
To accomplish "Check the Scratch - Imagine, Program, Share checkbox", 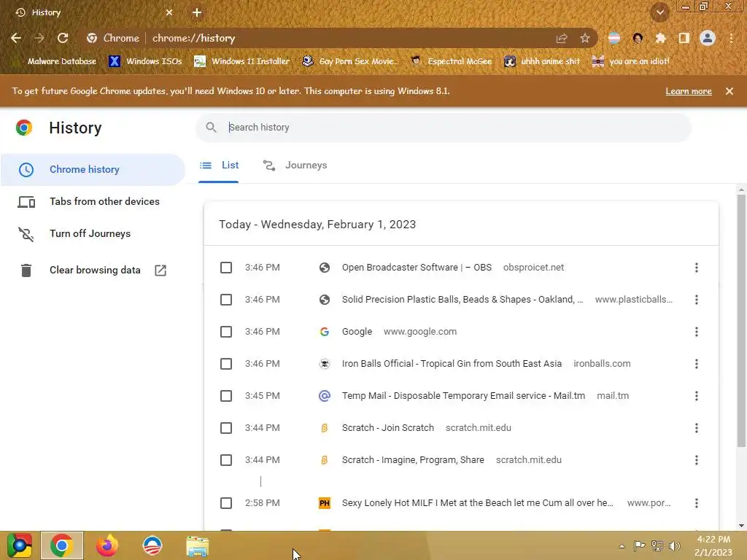I will coord(226,460).
